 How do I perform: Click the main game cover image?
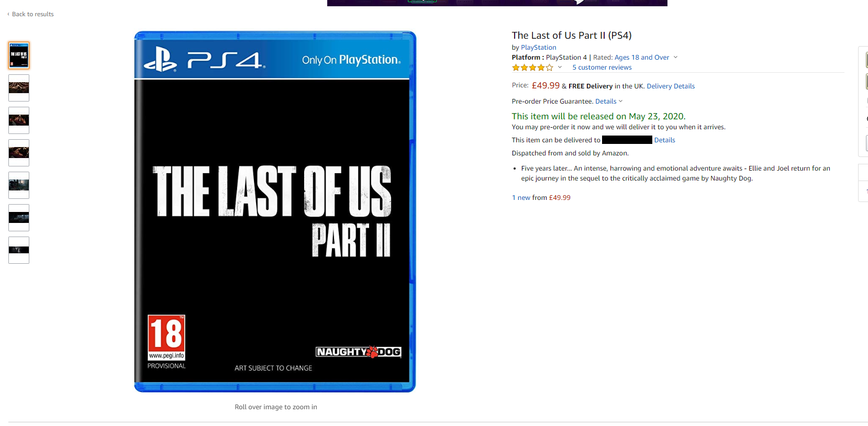click(x=275, y=211)
